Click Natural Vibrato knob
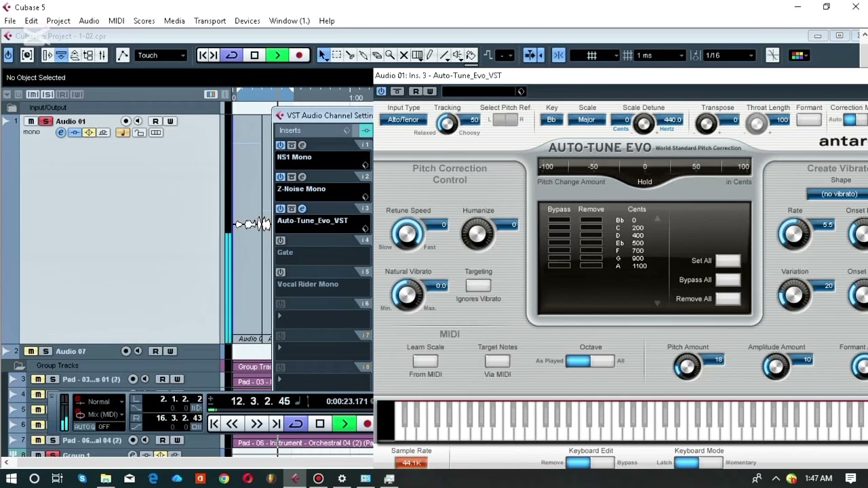 (407, 294)
